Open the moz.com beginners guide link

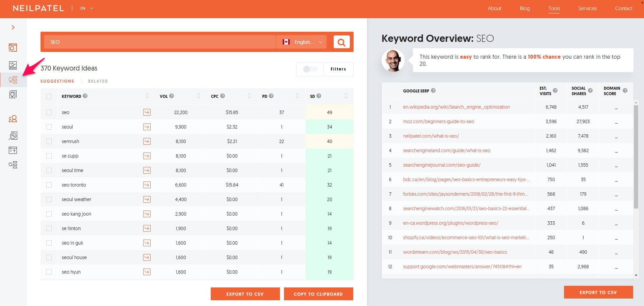438,121
